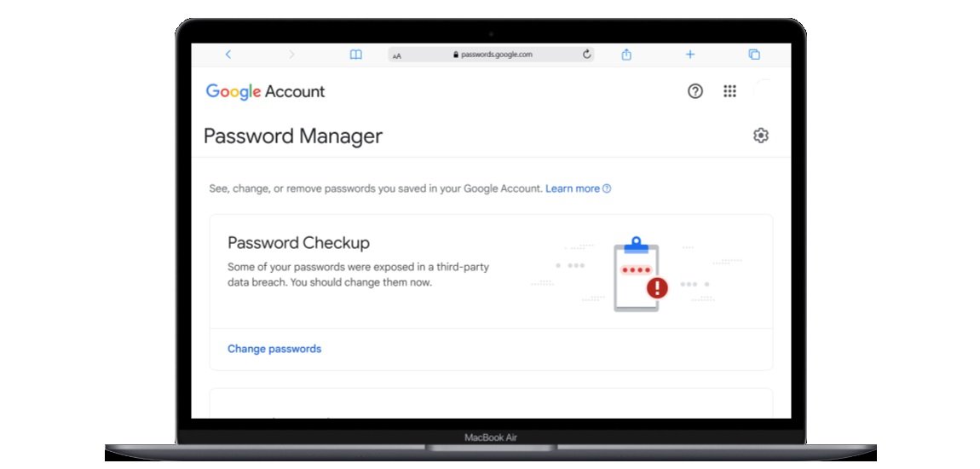
Task: Click the Password Manager page title
Action: [293, 136]
